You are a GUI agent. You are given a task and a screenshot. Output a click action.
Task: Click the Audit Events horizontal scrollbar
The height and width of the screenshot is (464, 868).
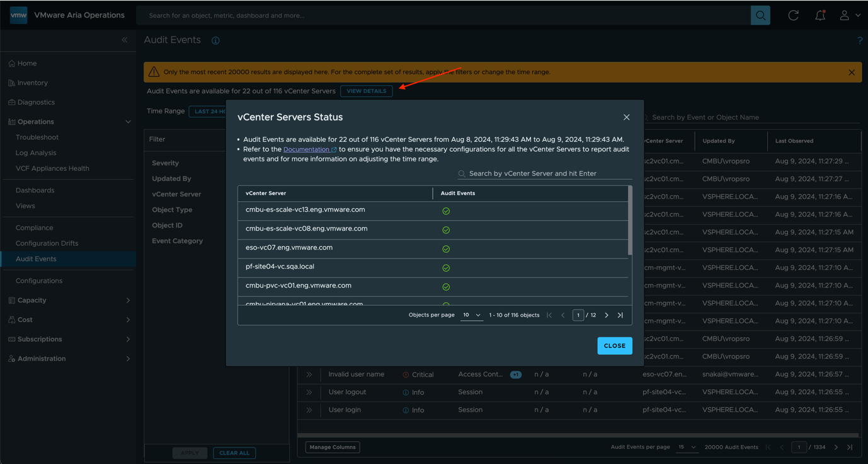coord(578,435)
